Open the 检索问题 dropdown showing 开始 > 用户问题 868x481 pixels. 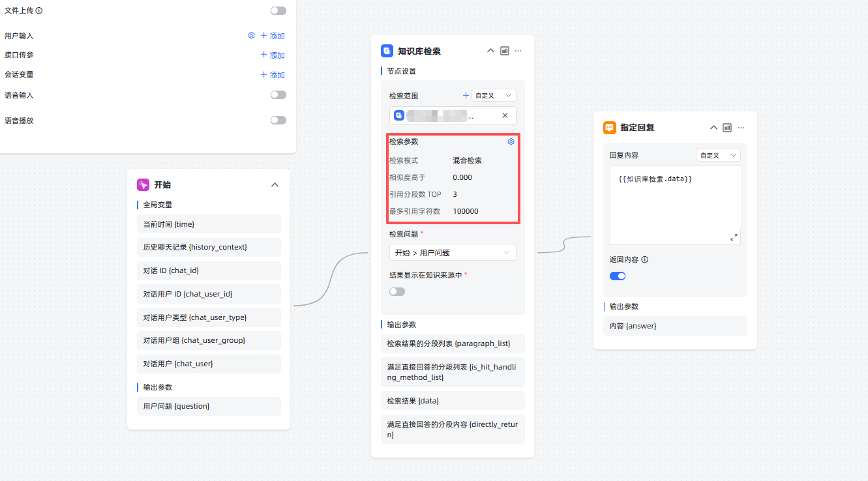453,252
